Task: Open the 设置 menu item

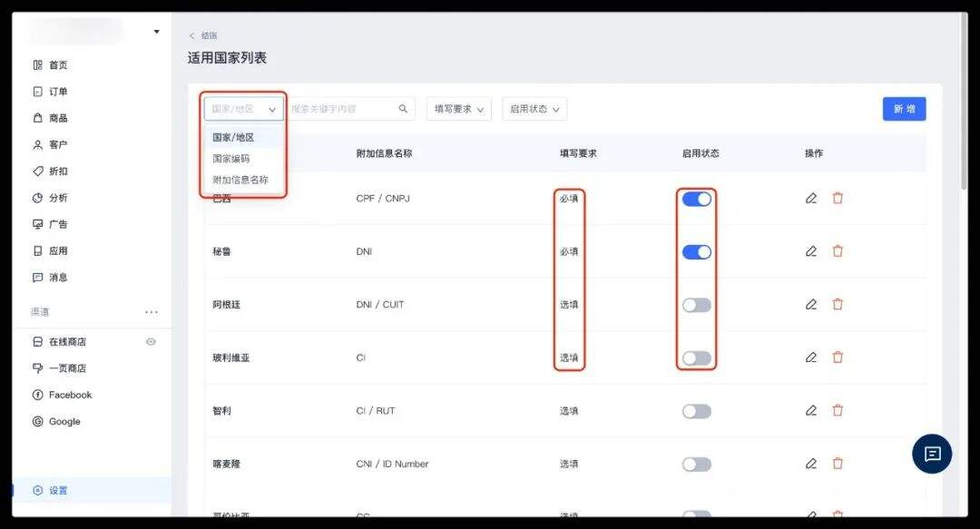Action: click(54, 489)
